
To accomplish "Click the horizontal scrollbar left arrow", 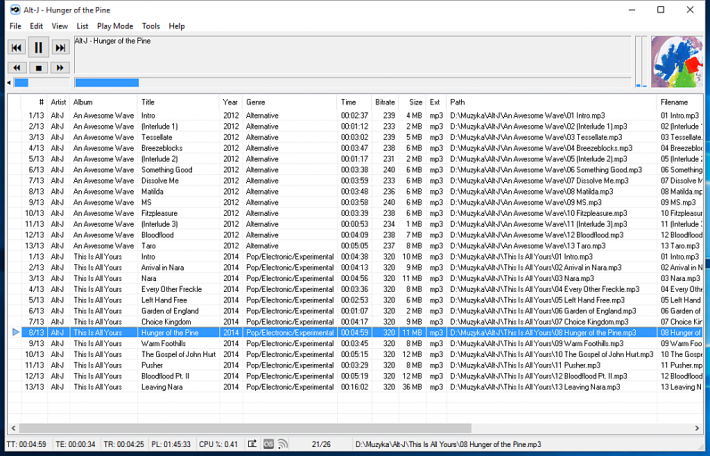I will (x=14, y=428).
